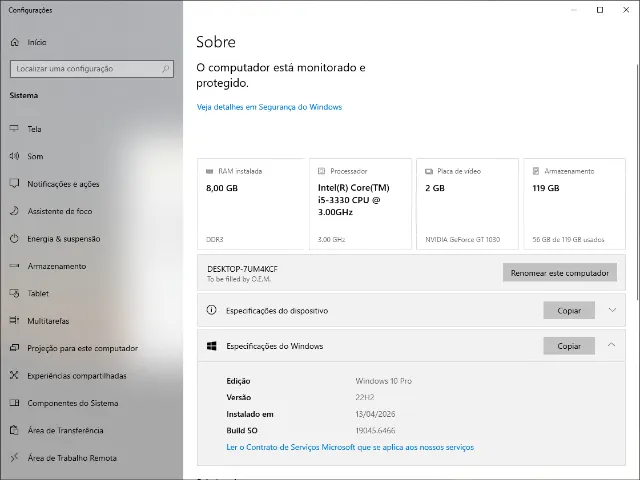Click the NVIDIA GeForce GT 1030 label
Screen dimensions: 640x480
coord(462,239)
